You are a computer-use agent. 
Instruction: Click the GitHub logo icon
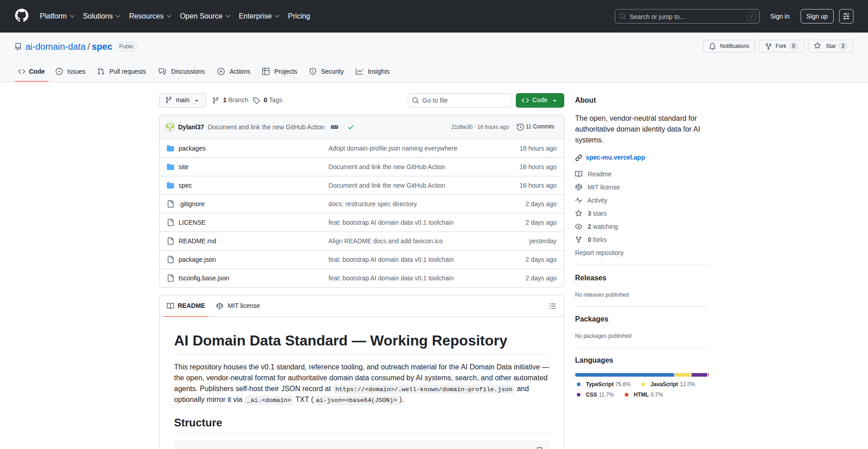(22, 16)
